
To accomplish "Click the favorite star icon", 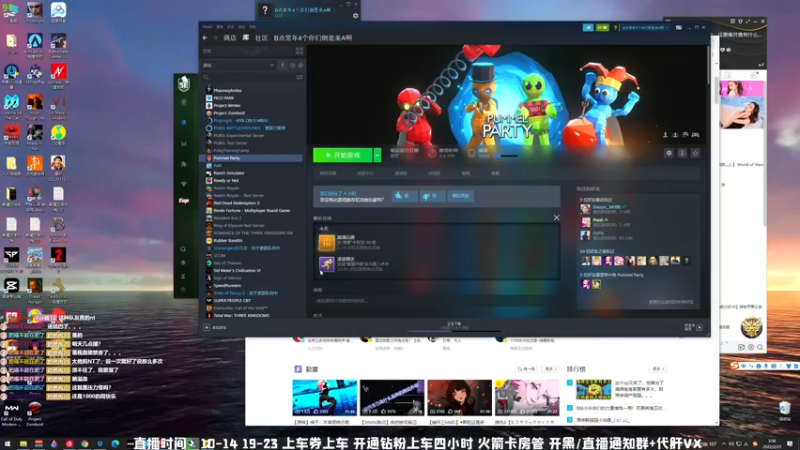I will point(695,153).
